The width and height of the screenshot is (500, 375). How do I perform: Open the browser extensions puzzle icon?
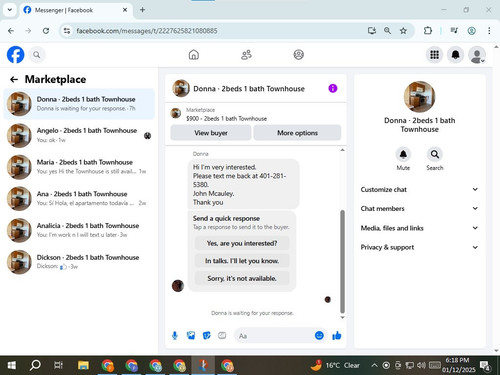tap(428, 31)
